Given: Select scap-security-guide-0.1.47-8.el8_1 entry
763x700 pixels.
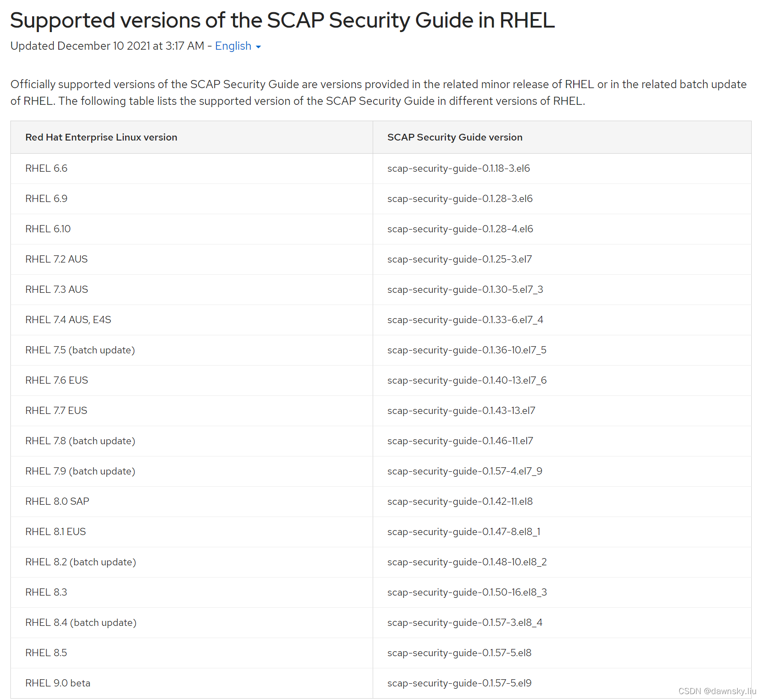Looking at the screenshot, I should 463,531.
